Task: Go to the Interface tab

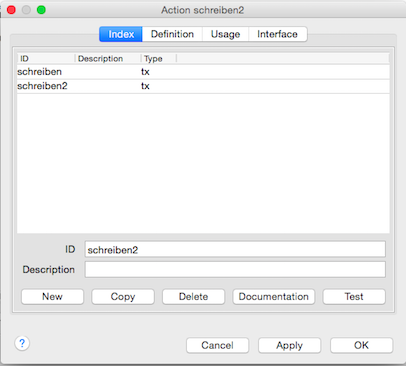Action: (x=277, y=34)
